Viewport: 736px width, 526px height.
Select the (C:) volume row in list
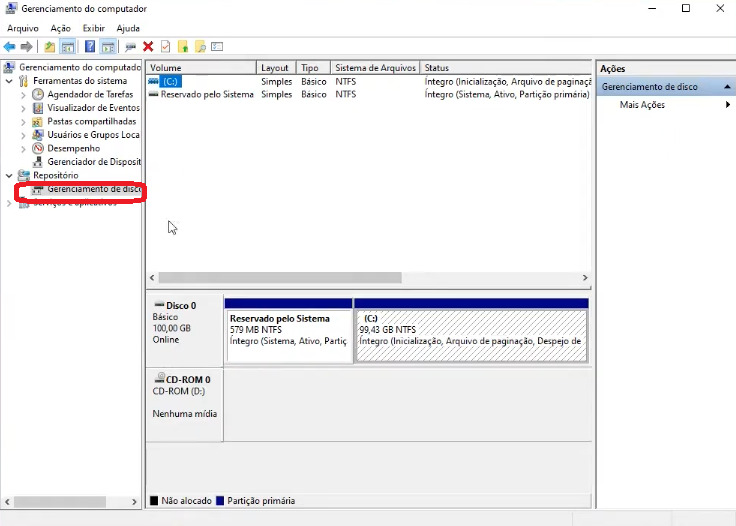coord(368,82)
